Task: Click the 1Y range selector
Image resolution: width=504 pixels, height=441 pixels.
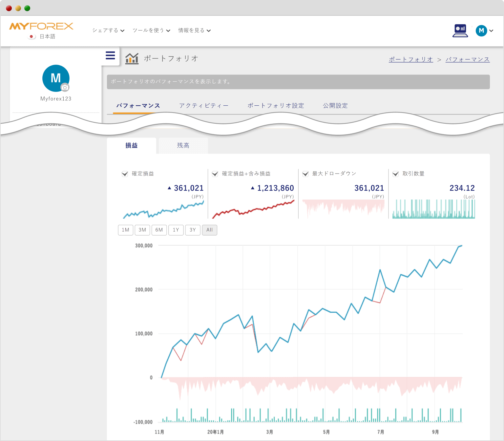Action: [176, 230]
